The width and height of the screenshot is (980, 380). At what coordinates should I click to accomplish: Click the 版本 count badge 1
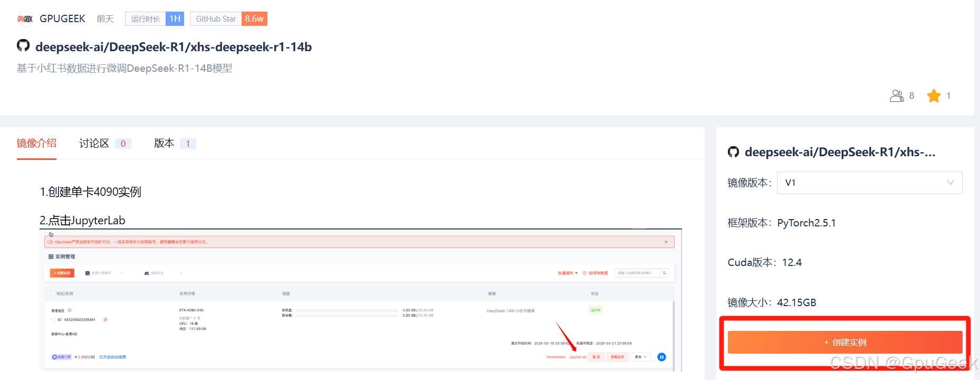tap(188, 144)
